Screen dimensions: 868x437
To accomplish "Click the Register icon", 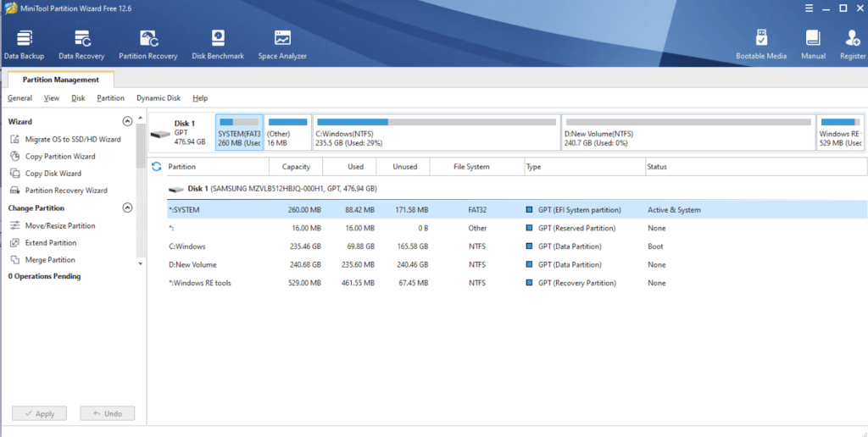I will [853, 45].
